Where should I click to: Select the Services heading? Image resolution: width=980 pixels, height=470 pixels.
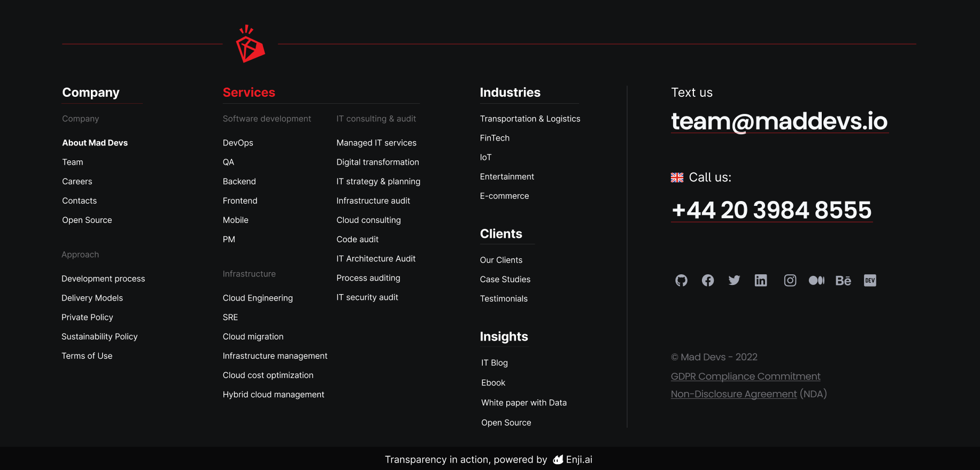point(249,93)
